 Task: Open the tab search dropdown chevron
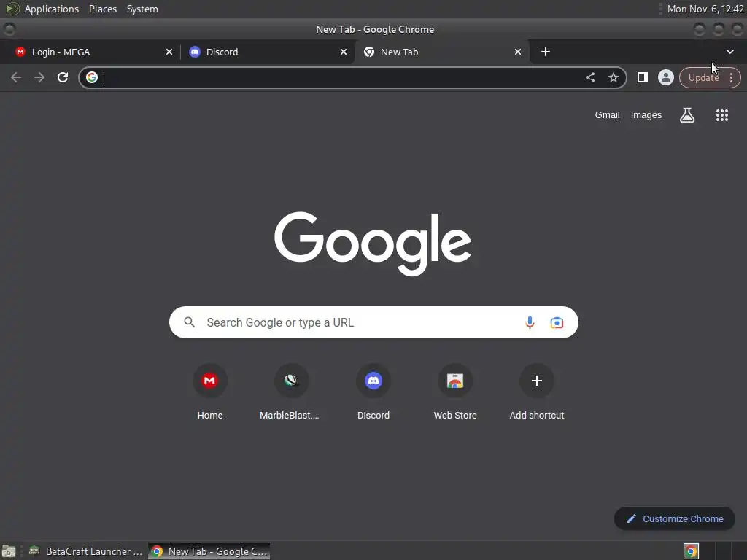point(729,52)
